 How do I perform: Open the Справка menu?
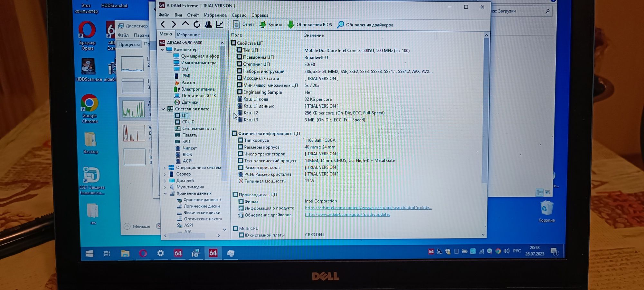260,15
